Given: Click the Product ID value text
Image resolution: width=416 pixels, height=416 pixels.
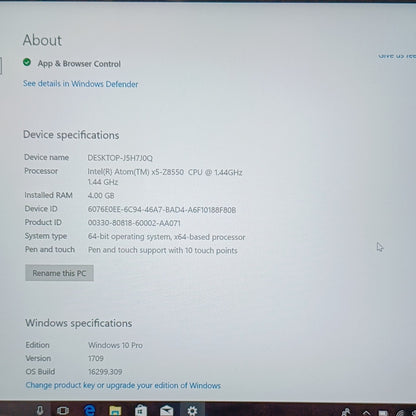Looking at the screenshot, I should [x=134, y=223].
